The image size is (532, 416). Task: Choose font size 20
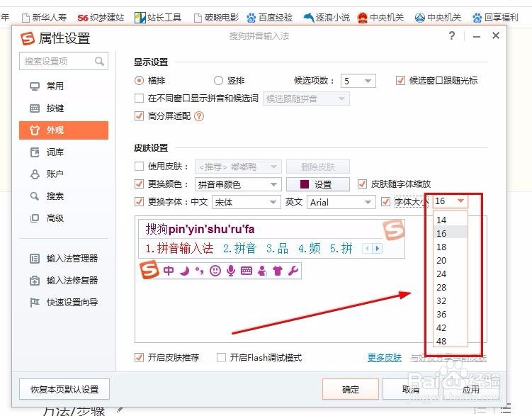[451, 260]
